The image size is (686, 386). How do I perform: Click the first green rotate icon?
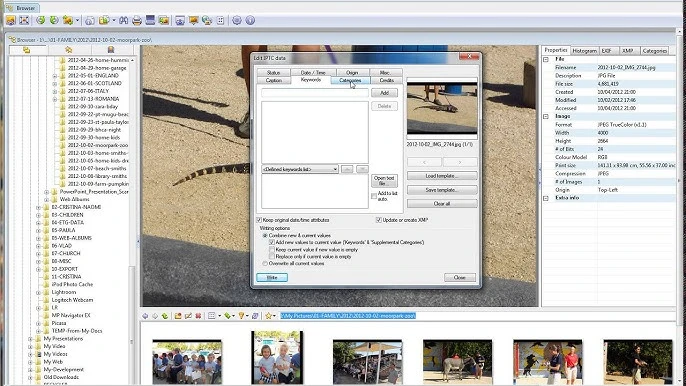[41, 20]
